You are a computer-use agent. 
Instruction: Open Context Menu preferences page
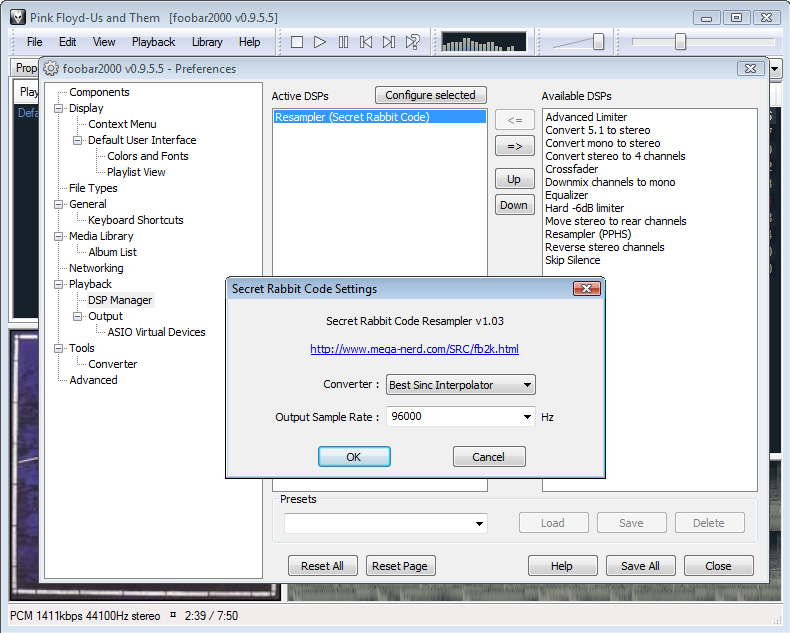point(122,124)
